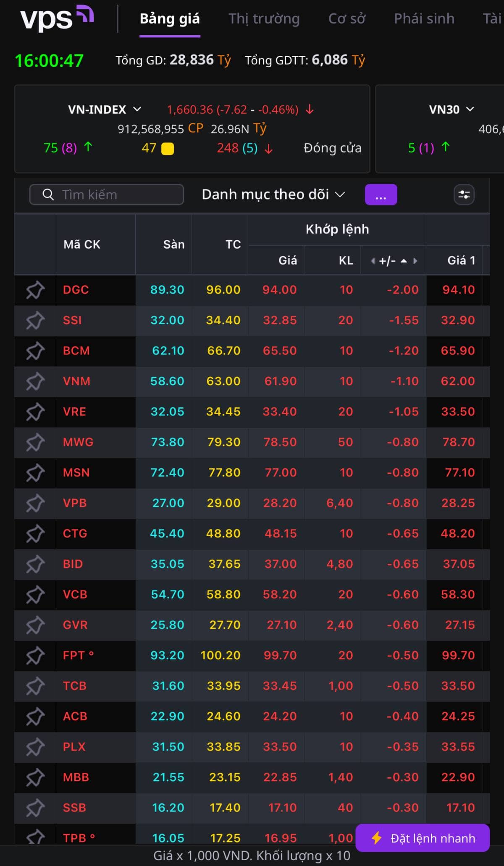Sort by +/- using the up triangle
This screenshot has width=504, height=866.
point(404,261)
